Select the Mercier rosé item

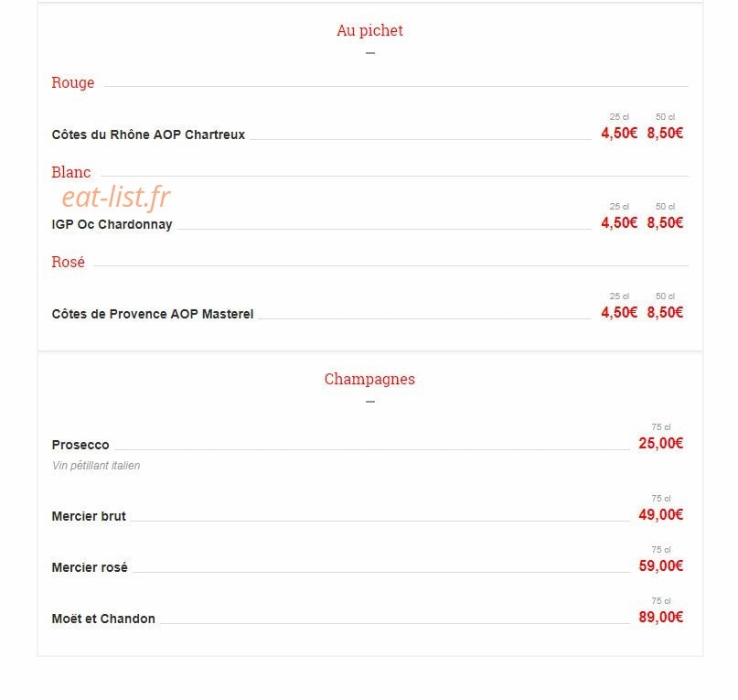click(90, 567)
